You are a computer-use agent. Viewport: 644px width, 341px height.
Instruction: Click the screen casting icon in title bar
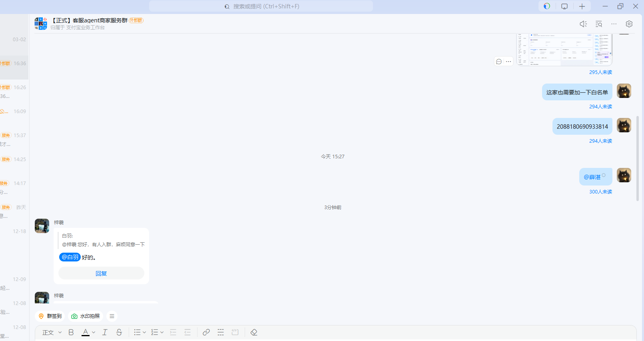pyautogui.click(x=564, y=6)
